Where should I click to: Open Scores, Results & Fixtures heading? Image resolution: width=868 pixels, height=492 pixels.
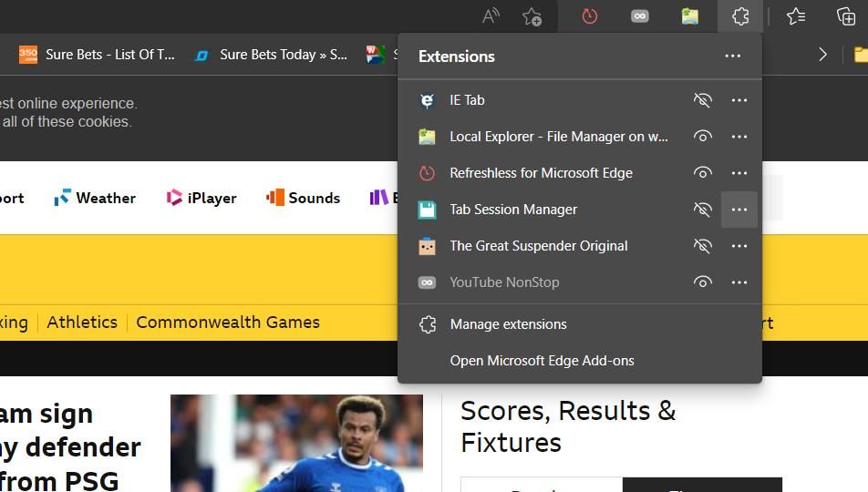(x=568, y=426)
